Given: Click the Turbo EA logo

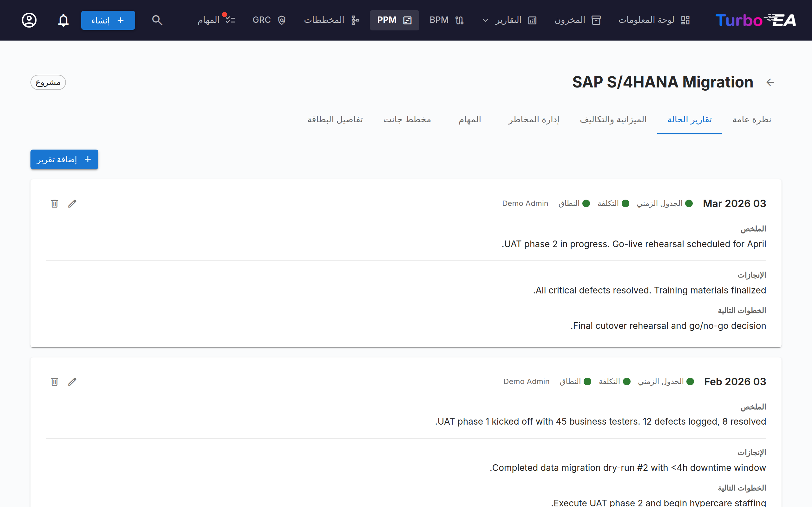Looking at the screenshot, I should pyautogui.click(x=756, y=20).
